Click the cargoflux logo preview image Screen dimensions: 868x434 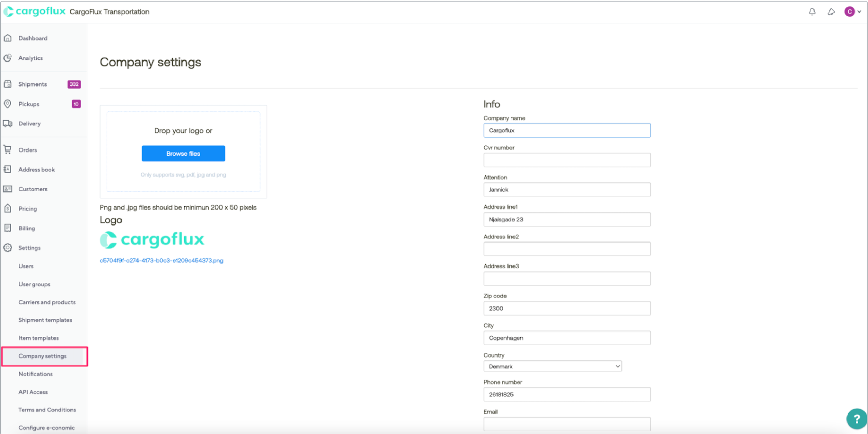(152, 240)
